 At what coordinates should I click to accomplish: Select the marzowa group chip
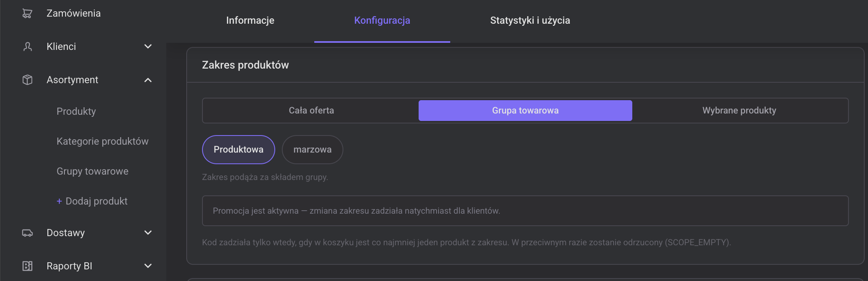pos(313,150)
